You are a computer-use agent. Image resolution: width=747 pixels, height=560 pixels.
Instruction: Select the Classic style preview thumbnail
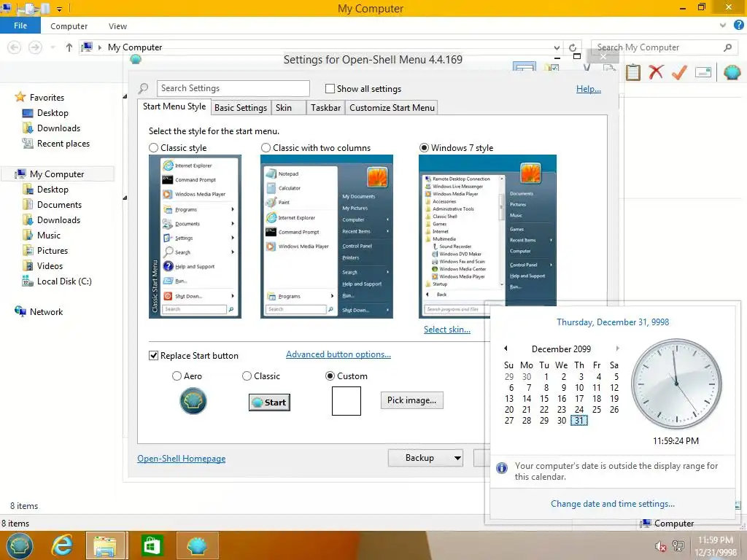coord(195,236)
